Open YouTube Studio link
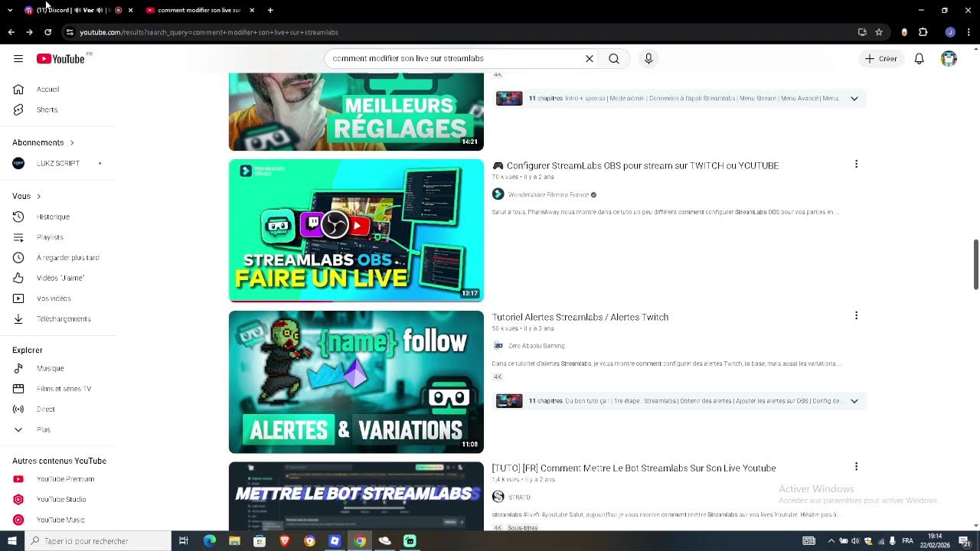980x551 pixels. click(58, 500)
